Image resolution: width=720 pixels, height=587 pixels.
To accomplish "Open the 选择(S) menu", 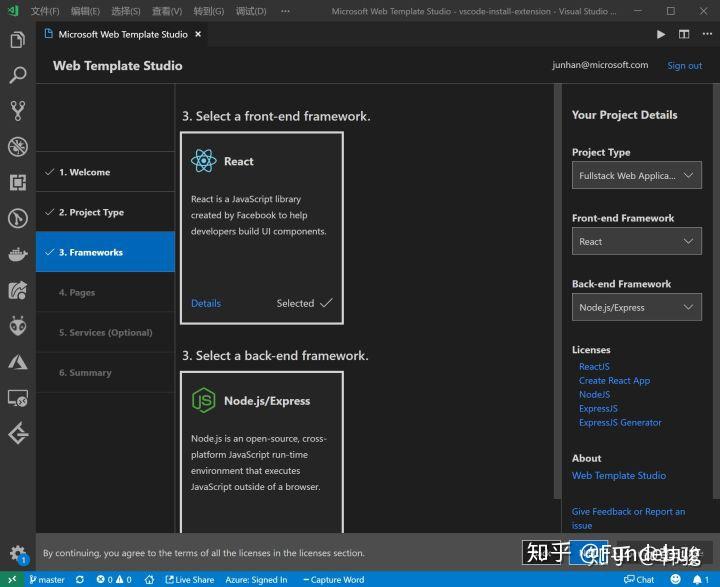I will [x=126, y=11].
